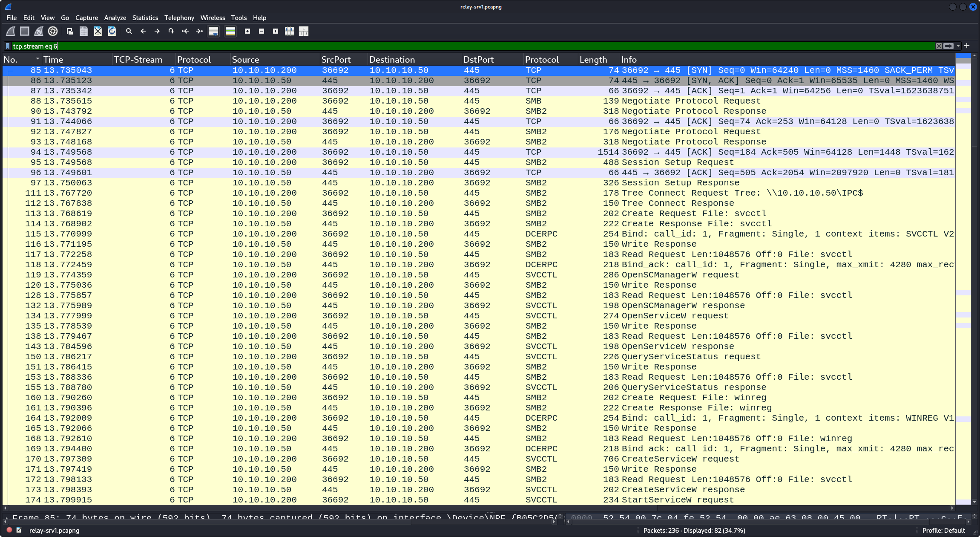Image resolution: width=980 pixels, height=537 pixels.
Task: Sort by Length column header
Action: click(x=598, y=60)
